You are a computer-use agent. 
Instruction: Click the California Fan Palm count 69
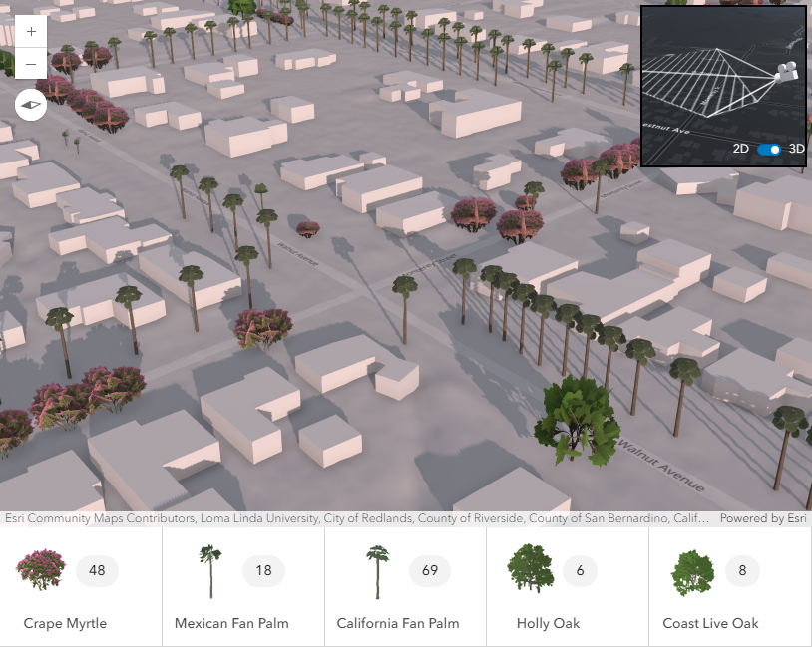(430, 570)
